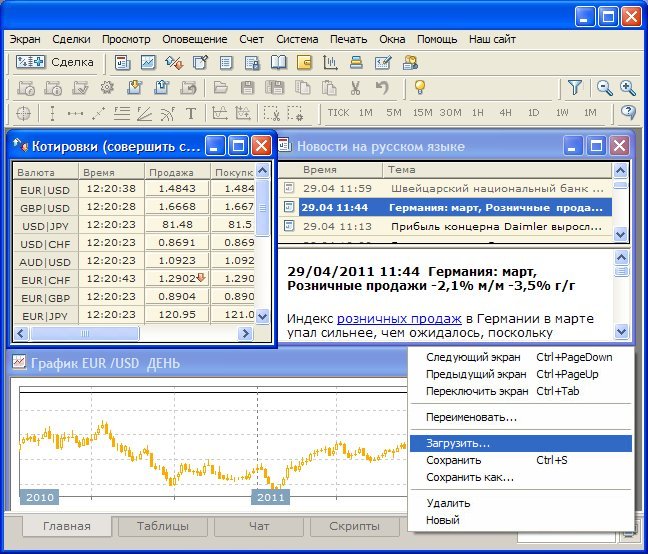Click the light bulb icon
648x554 pixels.
click(x=420, y=88)
